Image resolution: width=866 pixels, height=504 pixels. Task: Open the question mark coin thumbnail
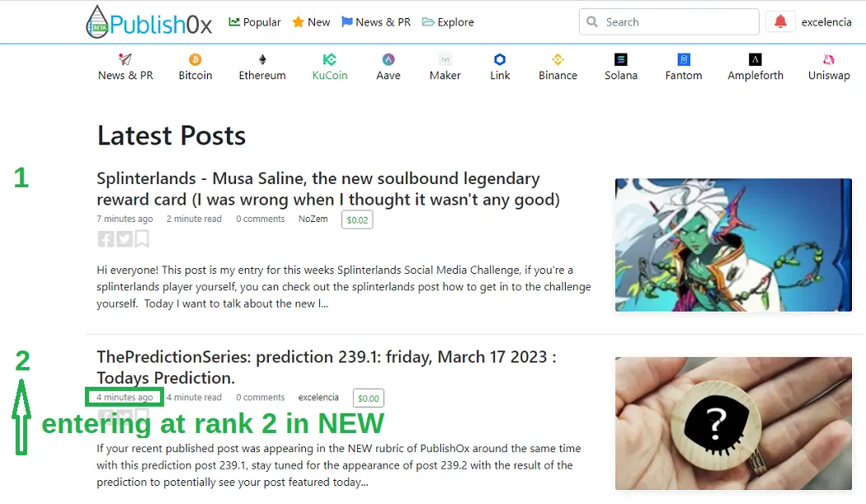[x=733, y=423]
